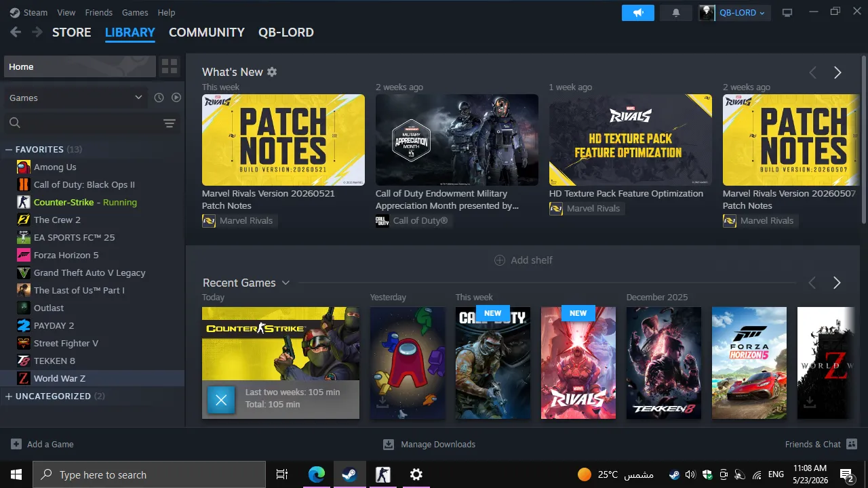Switch library to collections grid view
868x488 pixels.
click(x=170, y=66)
